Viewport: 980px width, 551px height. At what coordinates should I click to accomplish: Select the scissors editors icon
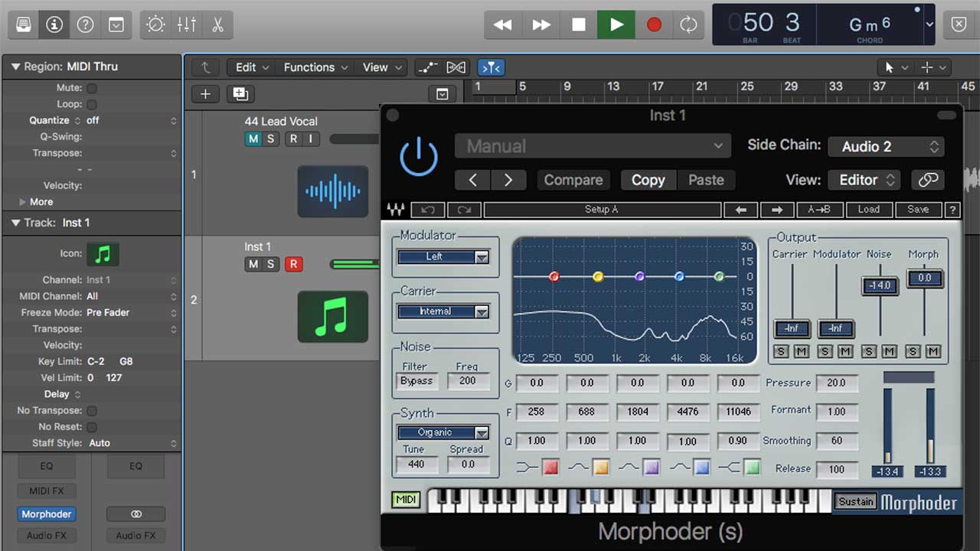coord(217,24)
